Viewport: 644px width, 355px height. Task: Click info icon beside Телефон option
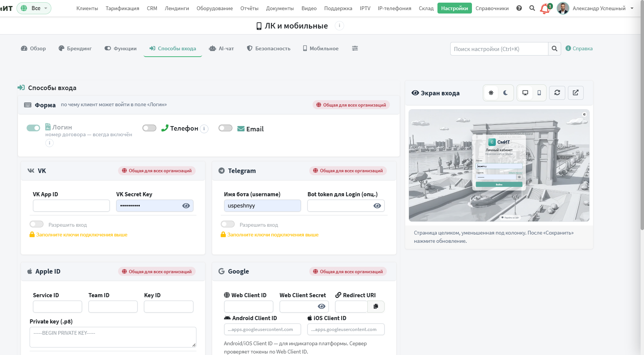[204, 129]
